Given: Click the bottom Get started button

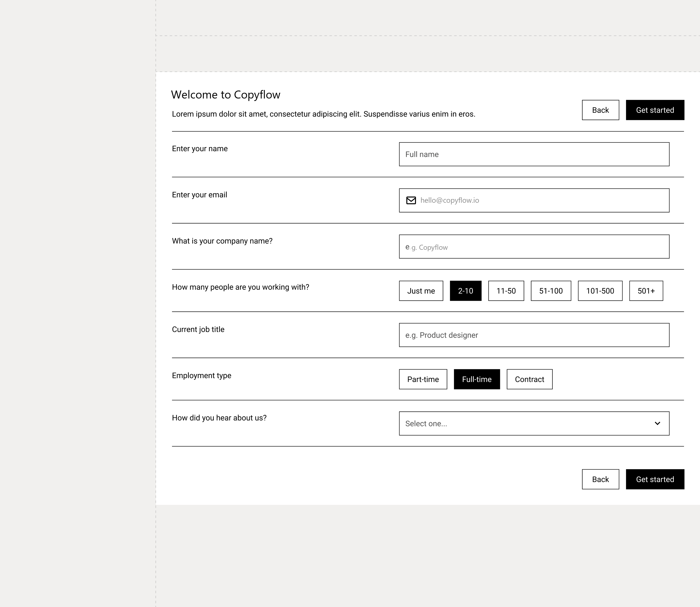Looking at the screenshot, I should pyautogui.click(x=655, y=479).
